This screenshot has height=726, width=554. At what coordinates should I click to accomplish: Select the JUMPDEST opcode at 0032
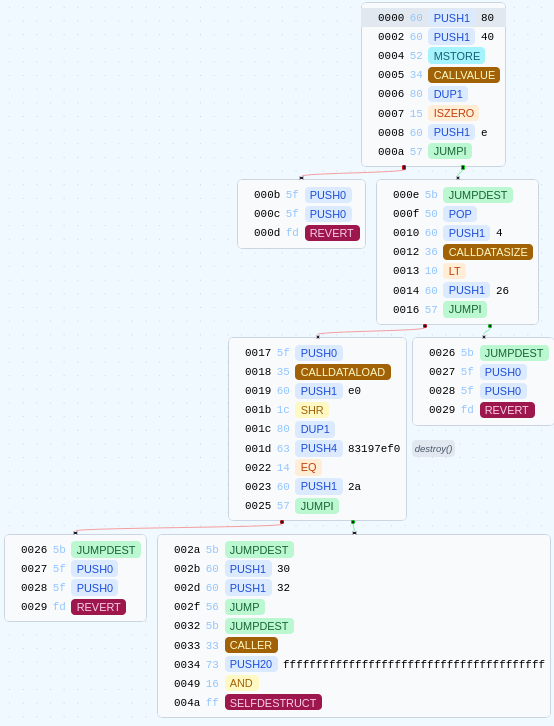click(x=259, y=626)
